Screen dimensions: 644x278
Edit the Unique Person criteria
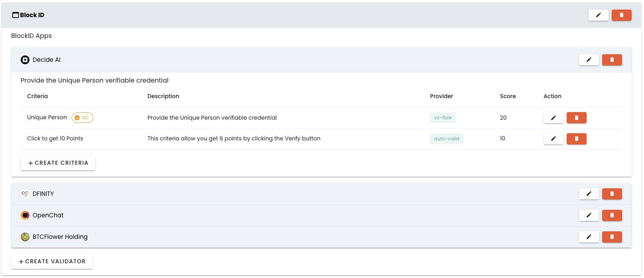click(x=553, y=118)
